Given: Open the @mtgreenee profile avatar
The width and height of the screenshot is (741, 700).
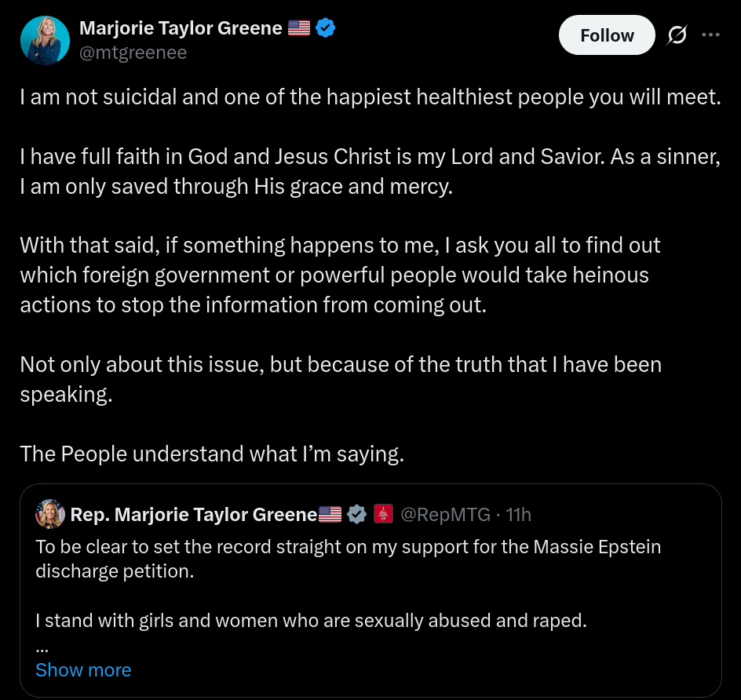Looking at the screenshot, I should [45, 40].
